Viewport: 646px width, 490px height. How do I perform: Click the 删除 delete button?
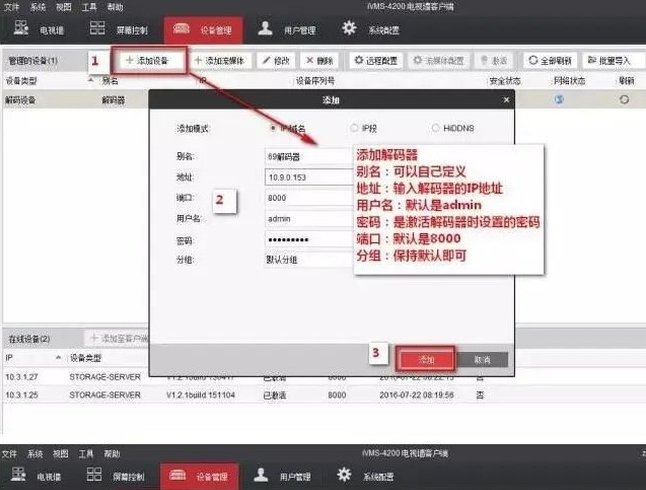coord(322,61)
